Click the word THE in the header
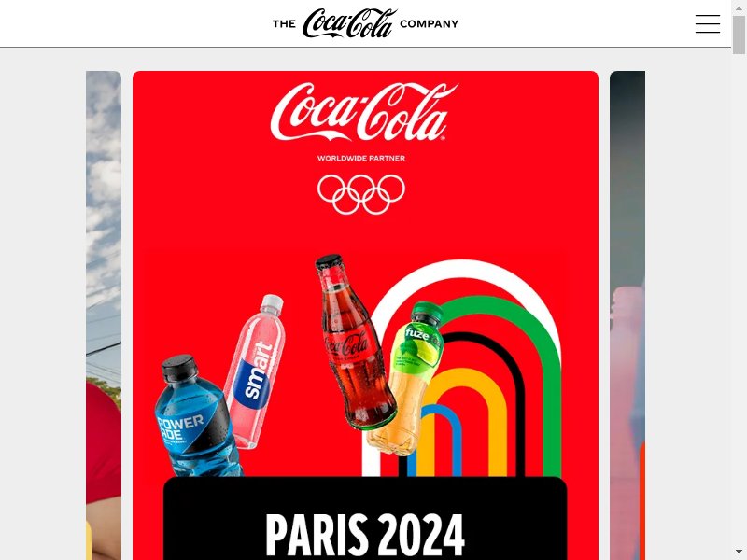747x560 pixels. [x=284, y=24]
